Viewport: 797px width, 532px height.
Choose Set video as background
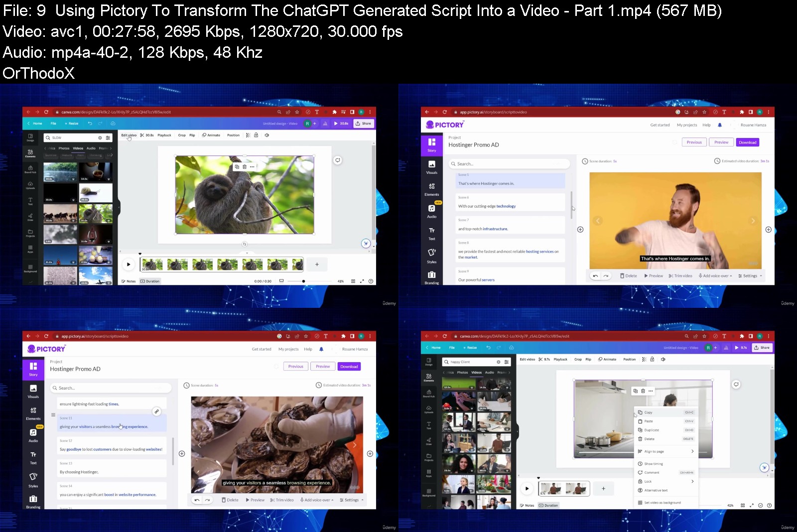(666, 503)
